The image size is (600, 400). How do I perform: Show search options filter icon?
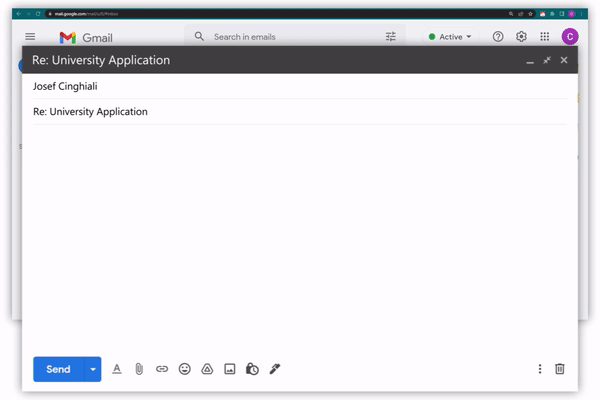coord(391,37)
